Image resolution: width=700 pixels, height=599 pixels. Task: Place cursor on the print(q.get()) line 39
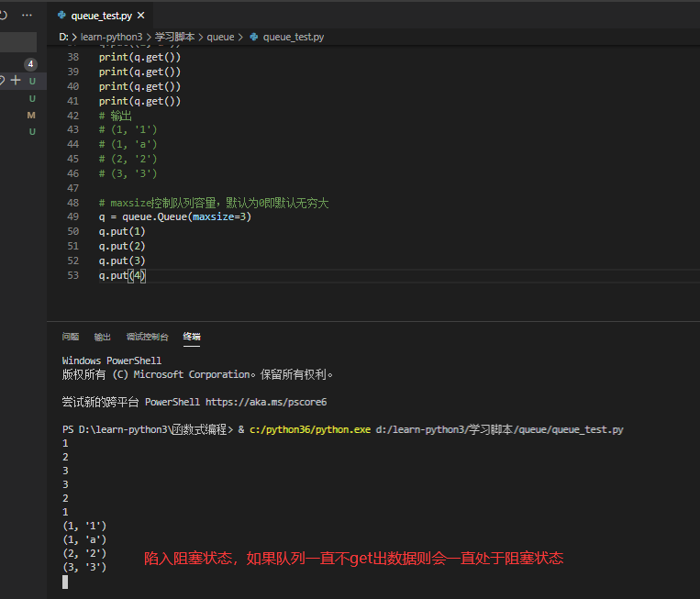point(139,72)
